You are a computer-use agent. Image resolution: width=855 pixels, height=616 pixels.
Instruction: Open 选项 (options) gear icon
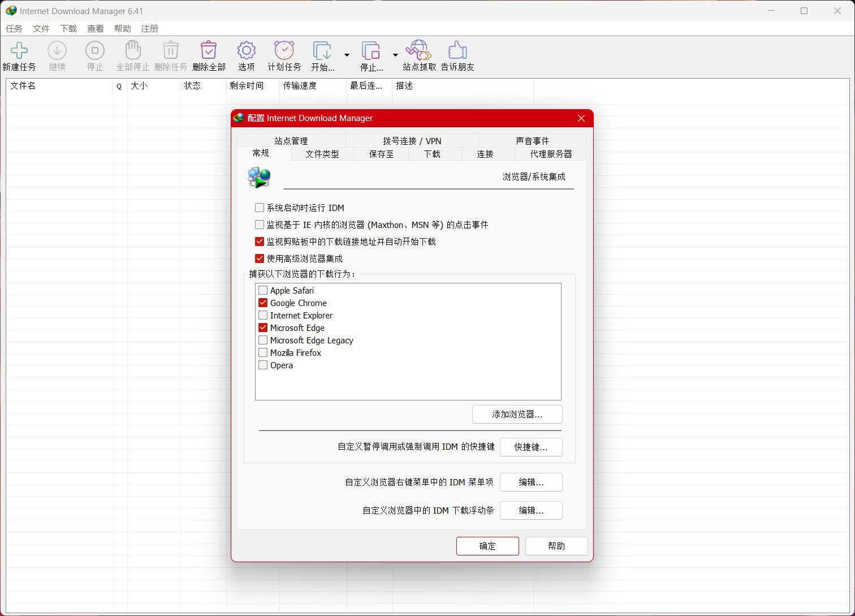(x=247, y=51)
